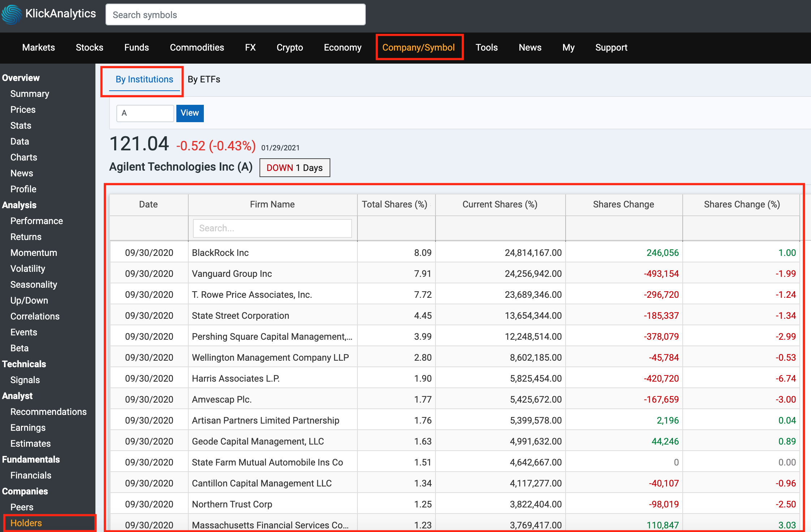
Task: Open Financials under Fundamentals
Action: [31, 475]
